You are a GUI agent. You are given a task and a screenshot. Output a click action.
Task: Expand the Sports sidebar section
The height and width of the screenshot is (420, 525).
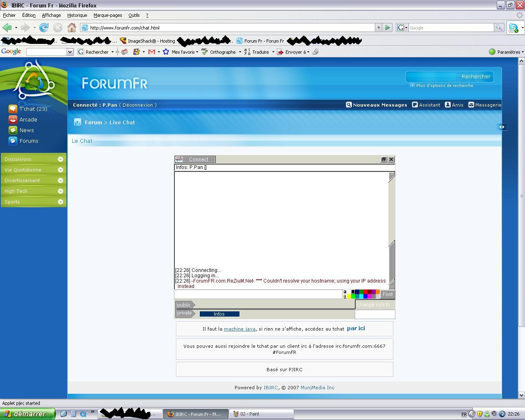(60, 202)
